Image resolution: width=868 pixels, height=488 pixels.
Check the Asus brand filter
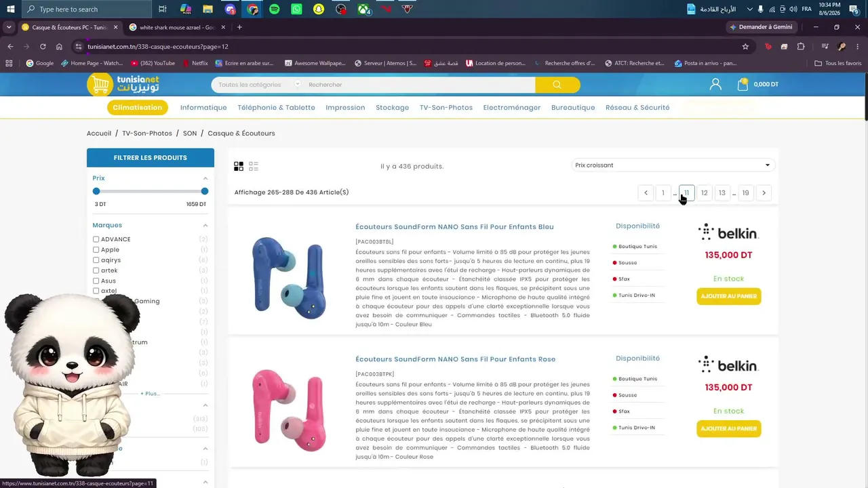point(96,281)
